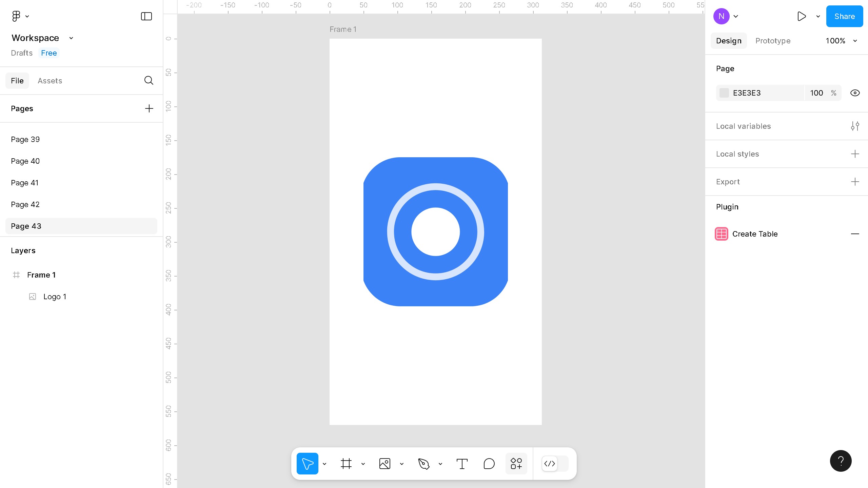The height and width of the screenshot is (488, 868).
Task: Open the comment tool
Action: click(489, 463)
